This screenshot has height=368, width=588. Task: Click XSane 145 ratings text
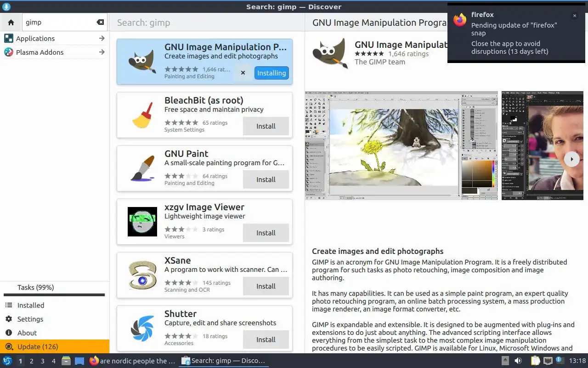click(x=216, y=283)
